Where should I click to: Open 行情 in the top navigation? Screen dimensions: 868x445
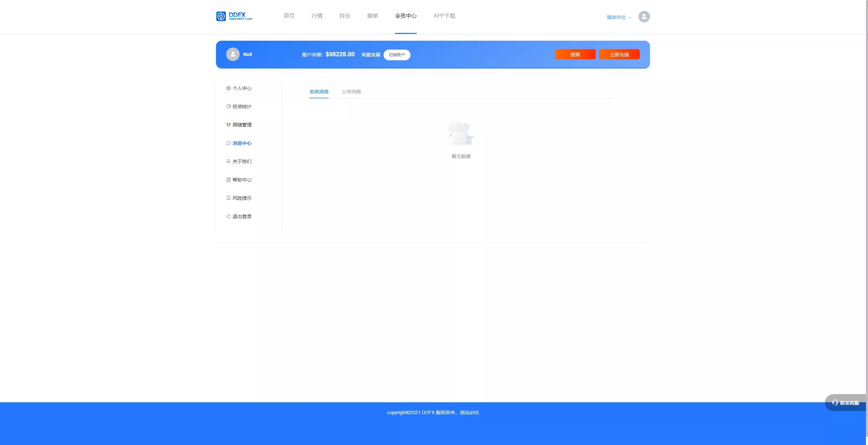click(317, 16)
